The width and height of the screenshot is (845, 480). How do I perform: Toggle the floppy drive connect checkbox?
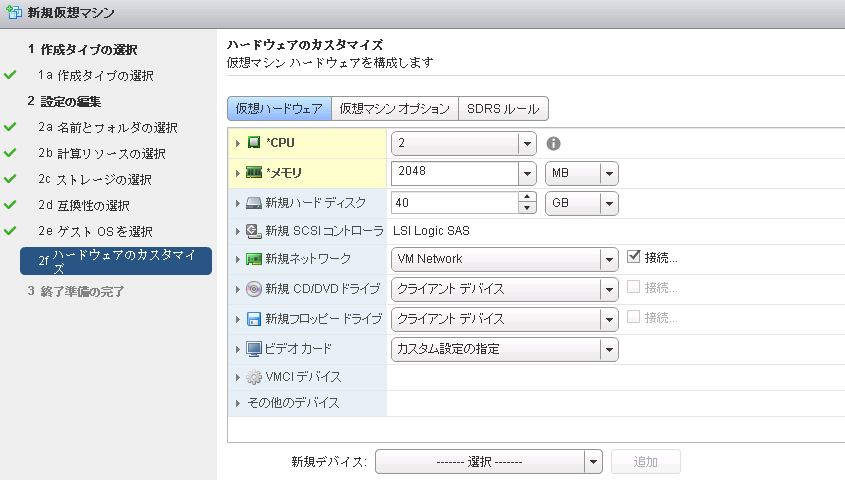coord(633,318)
